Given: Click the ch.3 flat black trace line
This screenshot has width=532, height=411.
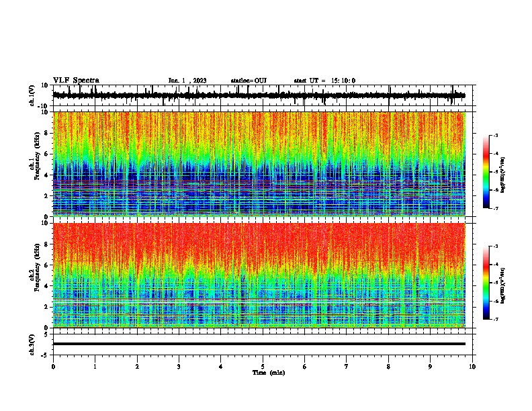Looking at the screenshot, I should click(x=259, y=344).
